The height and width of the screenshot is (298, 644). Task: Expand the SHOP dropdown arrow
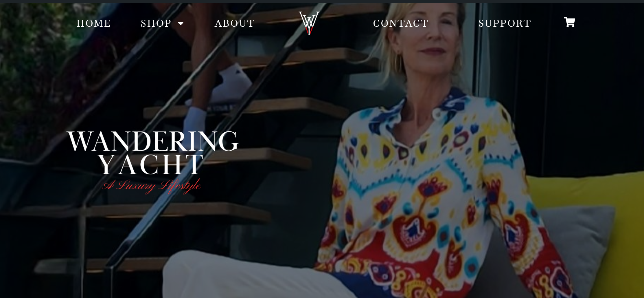pos(181,23)
